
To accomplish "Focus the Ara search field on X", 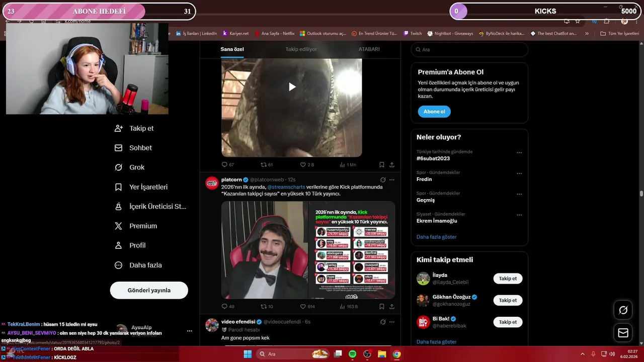I will pos(469,50).
